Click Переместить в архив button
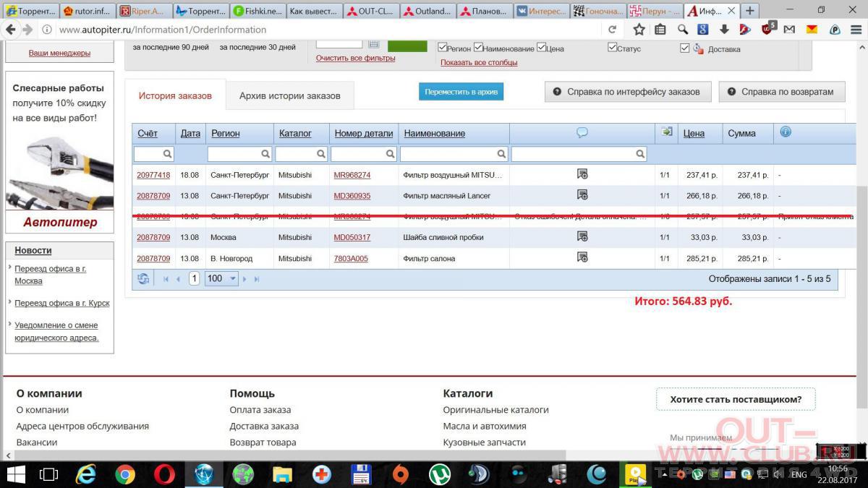 pos(461,92)
